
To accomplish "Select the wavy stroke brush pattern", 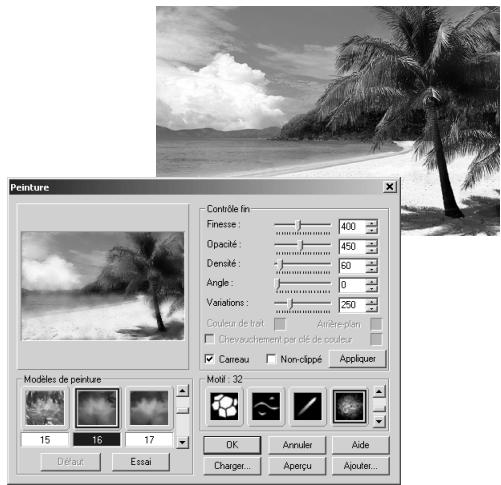I will (266, 406).
